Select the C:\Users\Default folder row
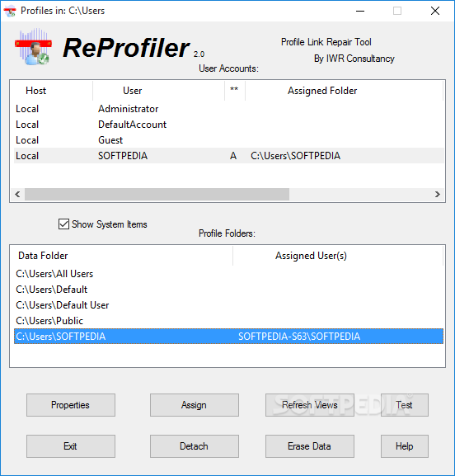Image resolution: width=455 pixels, height=476 pixels. point(228,290)
